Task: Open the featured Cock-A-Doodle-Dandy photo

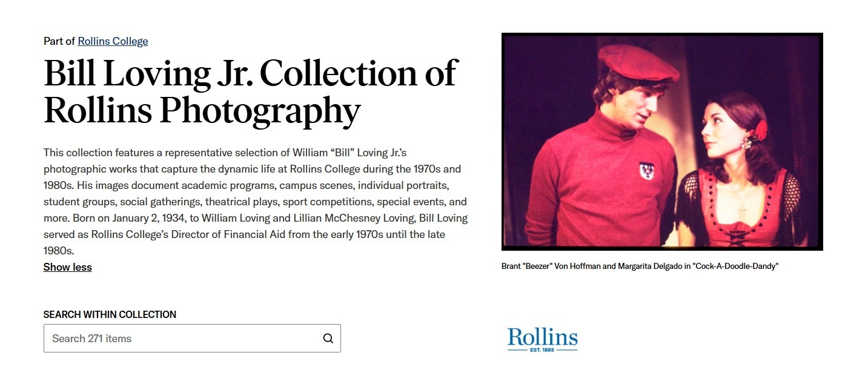Action: tap(662, 141)
